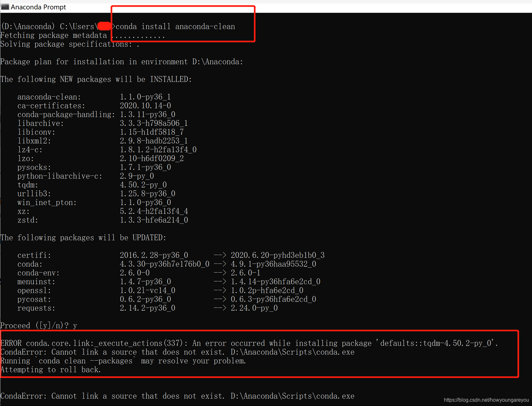Image resolution: width=532 pixels, height=406 pixels.
Task: Select the conda-package-handling package row
Action: coord(96,114)
